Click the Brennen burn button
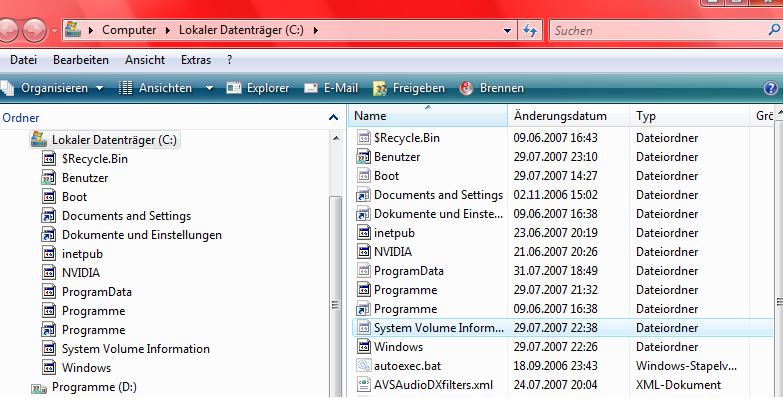 [492, 88]
